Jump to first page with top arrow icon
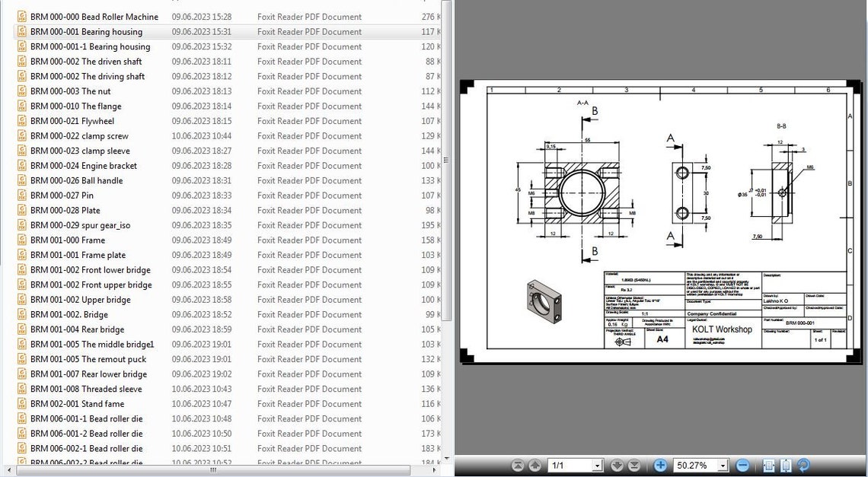The height and width of the screenshot is (477, 868). pyautogui.click(x=517, y=465)
